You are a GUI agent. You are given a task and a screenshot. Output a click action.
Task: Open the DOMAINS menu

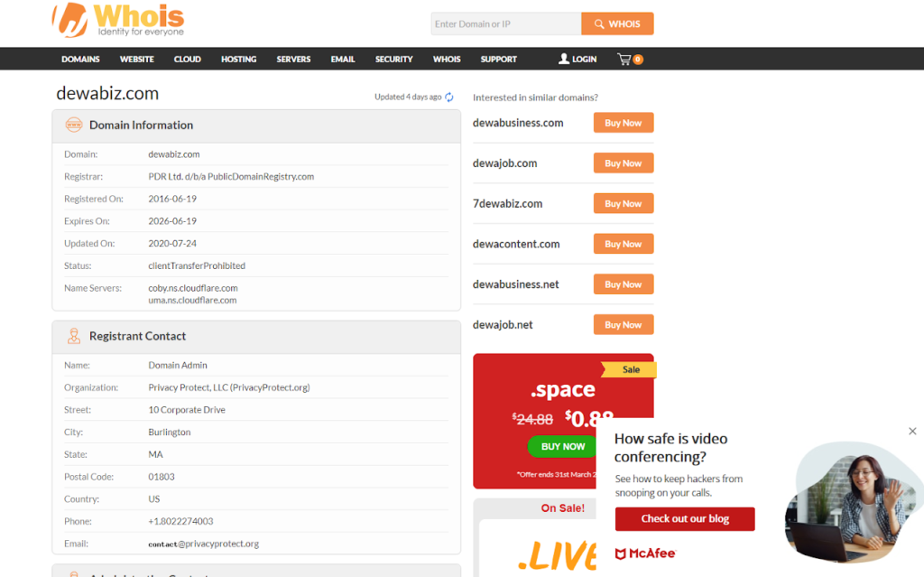click(80, 59)
